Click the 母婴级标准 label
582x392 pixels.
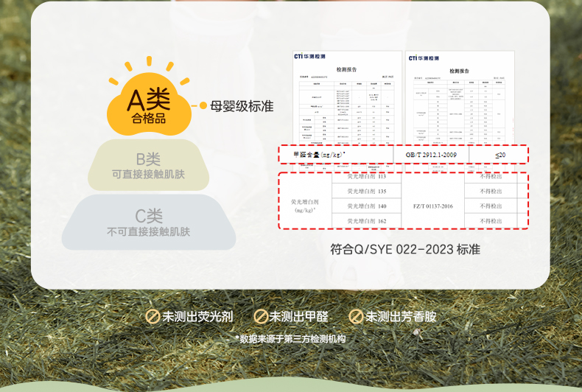coord(242,106)
